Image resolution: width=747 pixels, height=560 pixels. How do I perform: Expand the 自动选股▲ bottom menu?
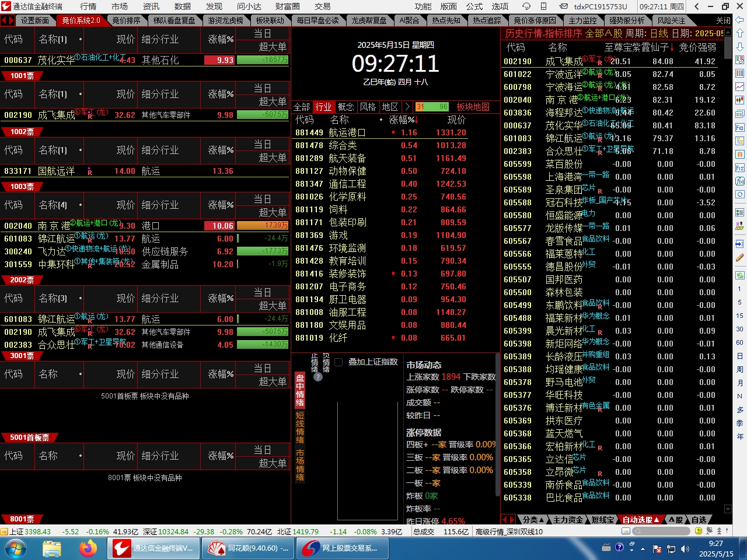640,519
